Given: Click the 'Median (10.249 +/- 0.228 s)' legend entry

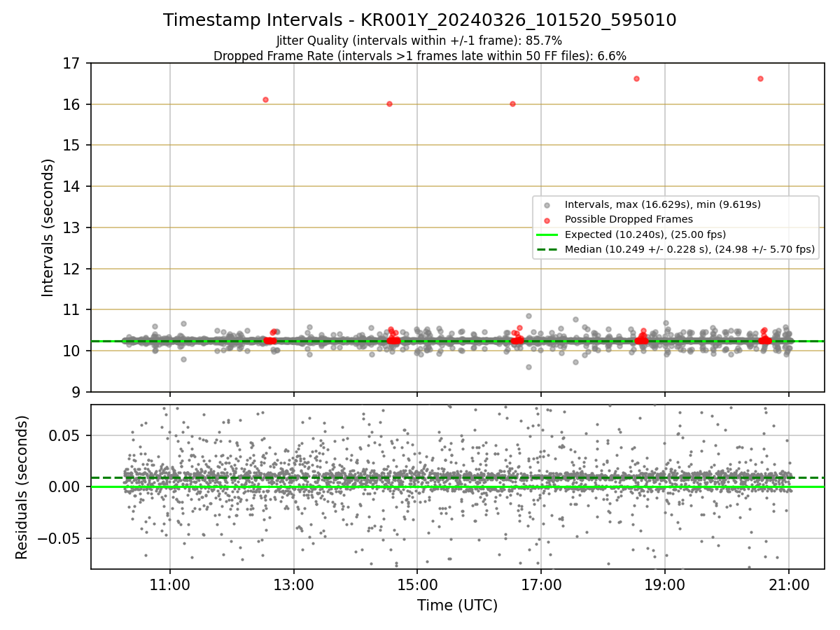Looking at the screenshot, I should [689, 249].
